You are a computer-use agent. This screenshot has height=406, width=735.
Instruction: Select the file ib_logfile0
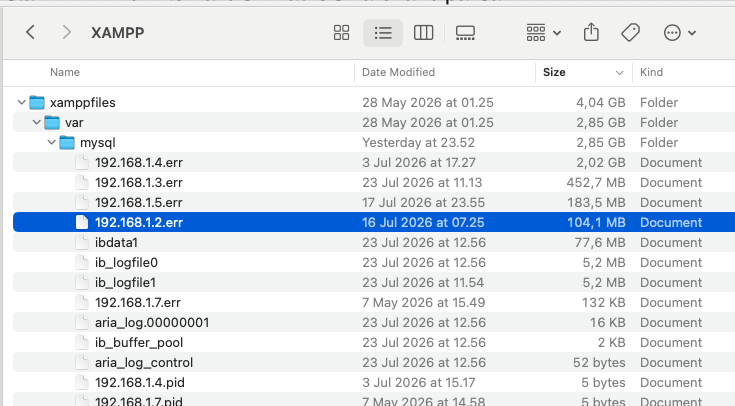point(374,263)
